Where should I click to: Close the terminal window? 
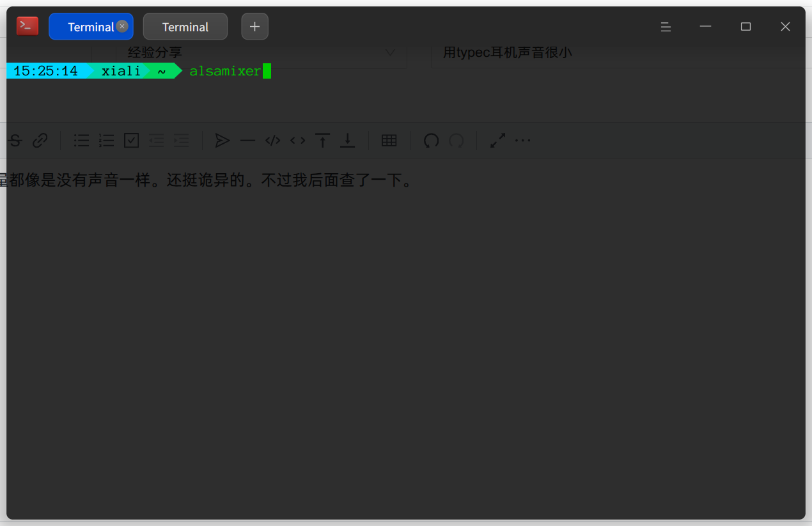[786, 27]
